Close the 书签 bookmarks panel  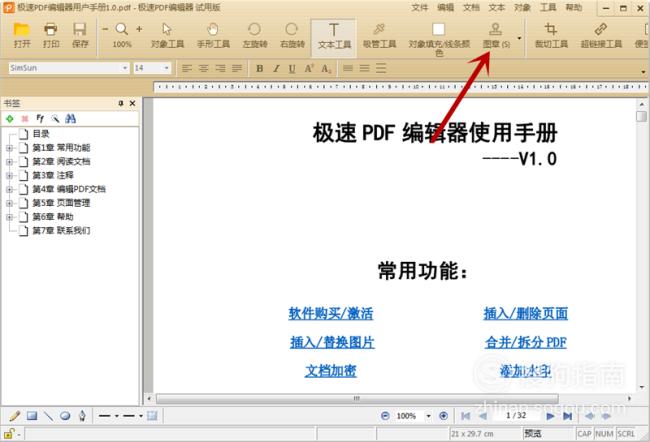[133, 103]
